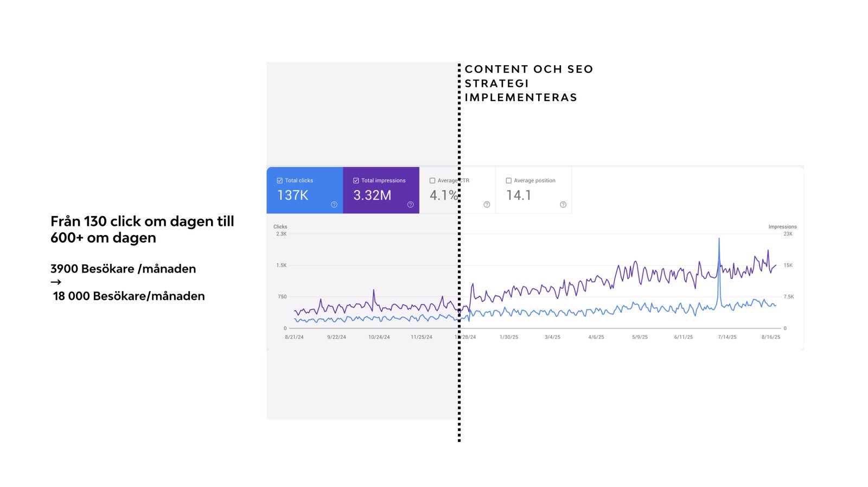Tick the Average CTR checkbox

[432, 181]
